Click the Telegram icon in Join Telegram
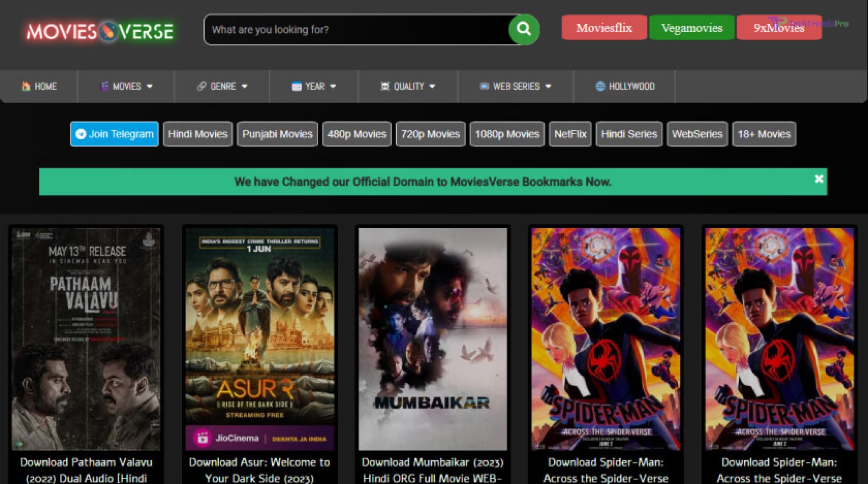The image size is (868, 484). [x=81, y=134]
